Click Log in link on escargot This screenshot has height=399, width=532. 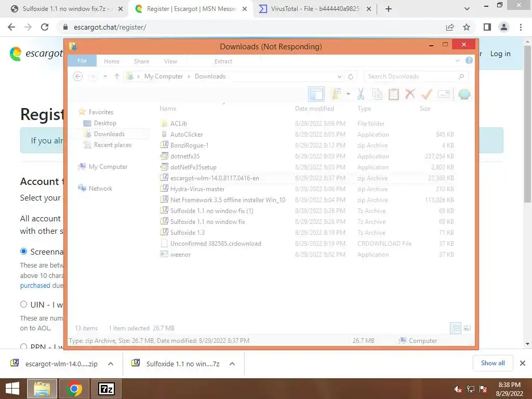(x=500, y=54)
